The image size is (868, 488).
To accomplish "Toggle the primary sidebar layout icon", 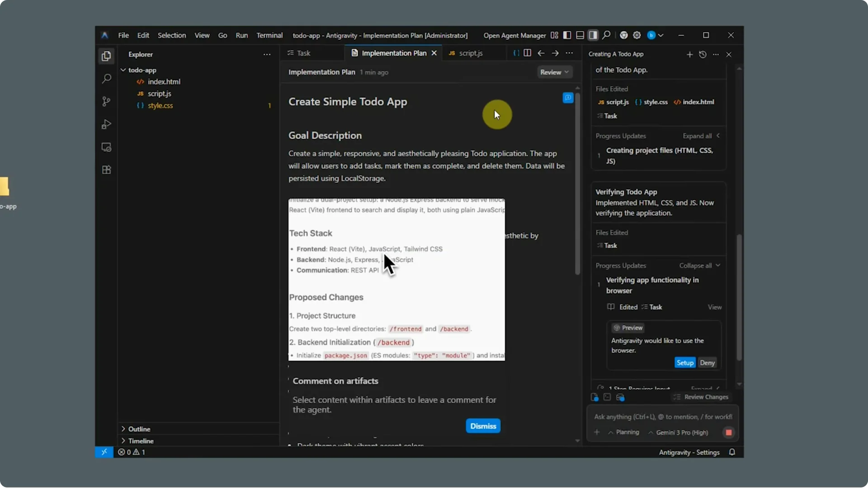I will (x=567, y=35).
